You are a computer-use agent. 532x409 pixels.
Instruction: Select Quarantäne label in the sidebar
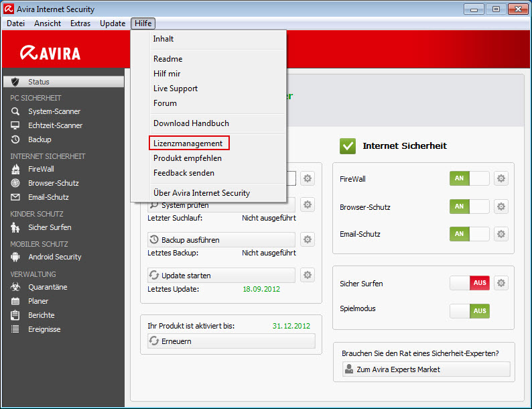[48, 287]
